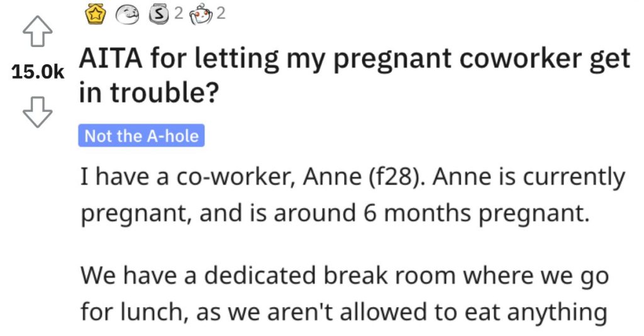The width and height of the screenshot is (644, 336).
Task: Click the word 'AITA' in the title
Action: coord(111,58)
